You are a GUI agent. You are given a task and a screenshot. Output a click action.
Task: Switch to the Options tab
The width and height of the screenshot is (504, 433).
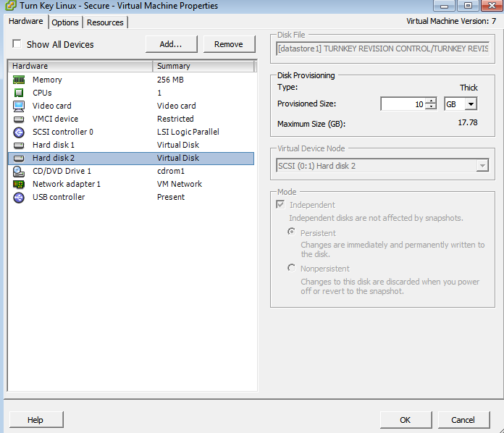point(65,22)
